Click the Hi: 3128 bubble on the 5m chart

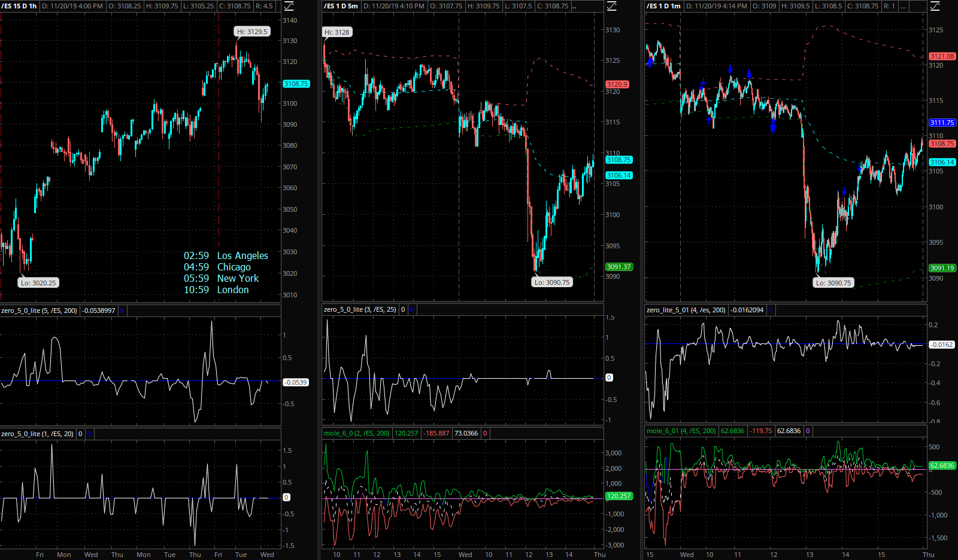(337, 32)
